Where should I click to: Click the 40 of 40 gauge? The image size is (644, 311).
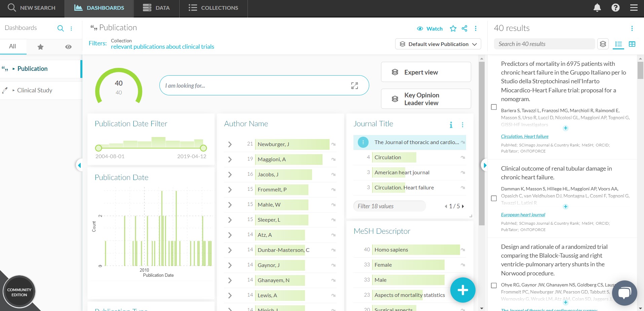coord(119,86)
